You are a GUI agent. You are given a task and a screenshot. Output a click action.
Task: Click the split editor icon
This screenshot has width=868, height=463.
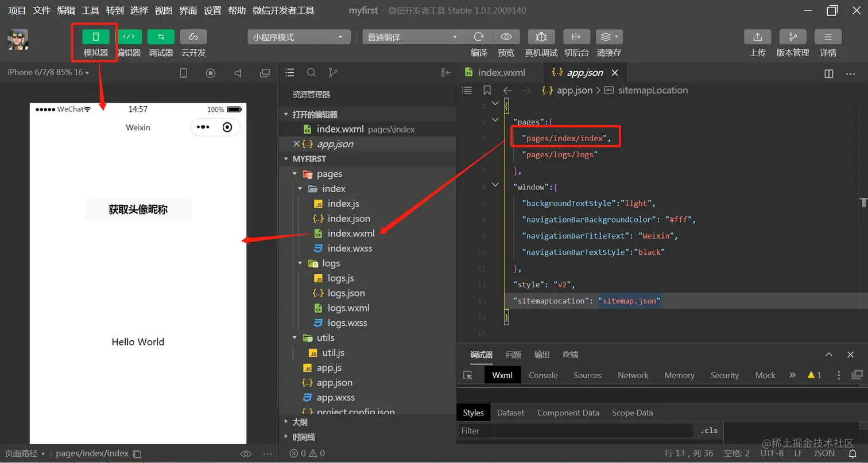[x=828, y=73]
